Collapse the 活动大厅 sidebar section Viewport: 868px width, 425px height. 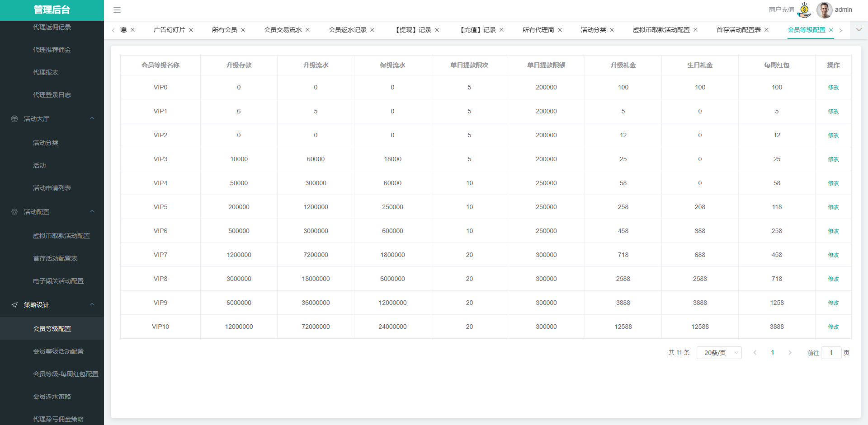(92, 119)
